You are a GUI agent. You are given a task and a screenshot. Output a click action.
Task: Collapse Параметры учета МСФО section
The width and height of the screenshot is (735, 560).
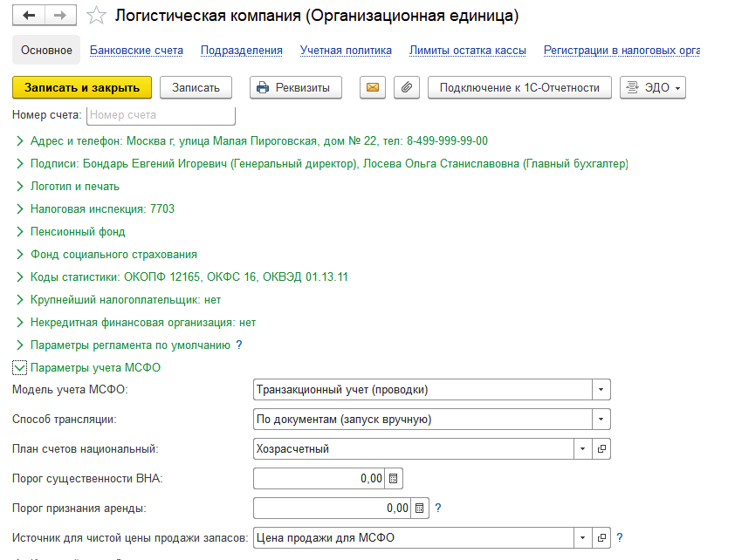pyautogui.click(x=20, y=368)
